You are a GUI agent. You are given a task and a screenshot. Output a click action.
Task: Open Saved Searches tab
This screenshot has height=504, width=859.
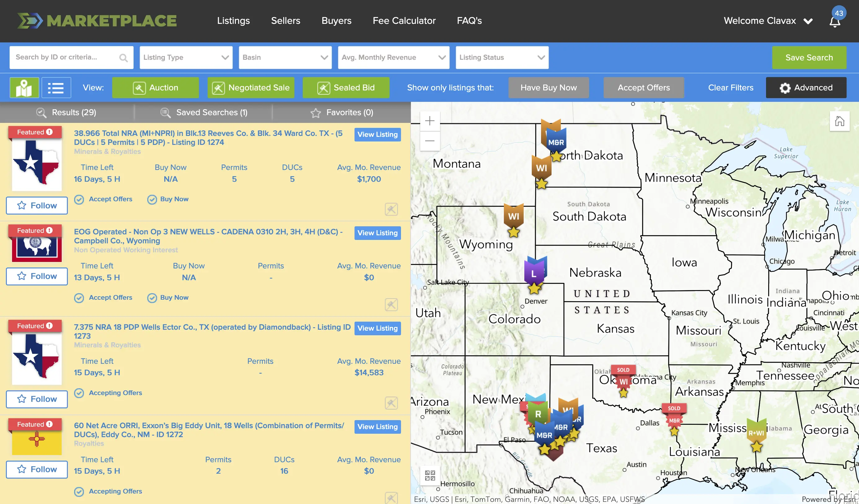tap(204, 112)
